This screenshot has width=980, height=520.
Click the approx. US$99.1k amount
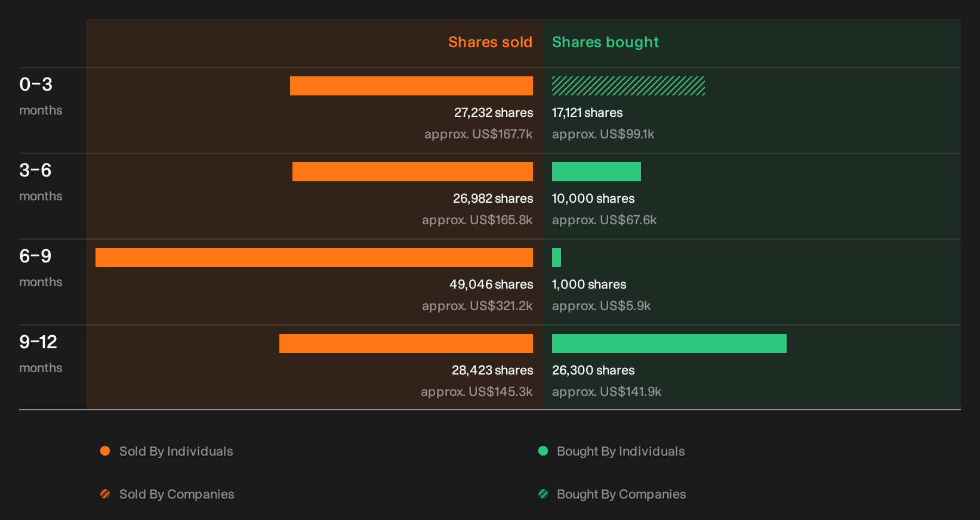pyautogui.click(x=603, y=134)
